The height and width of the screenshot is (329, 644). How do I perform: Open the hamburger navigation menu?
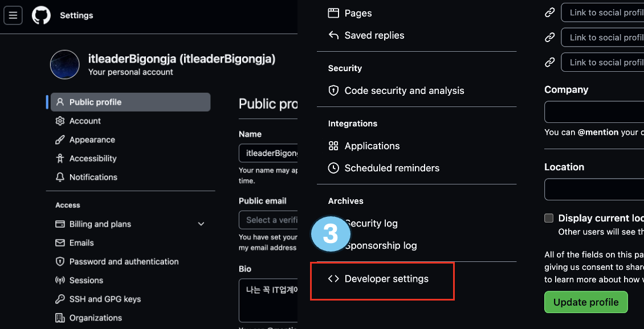13,15
